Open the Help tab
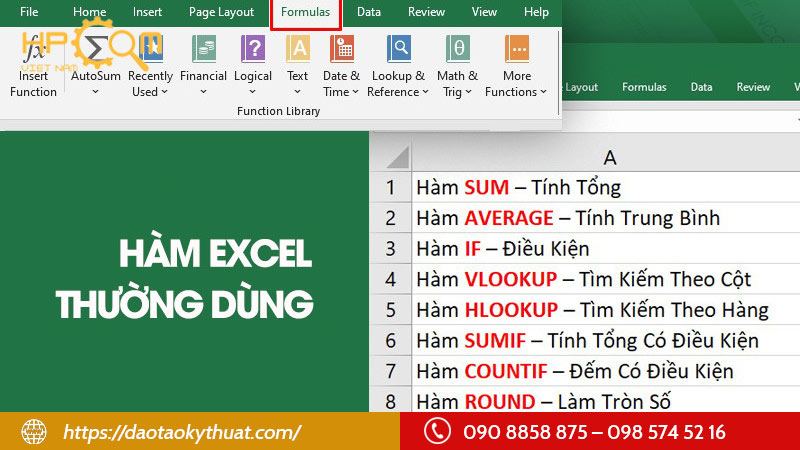 [x=536, y=12]
